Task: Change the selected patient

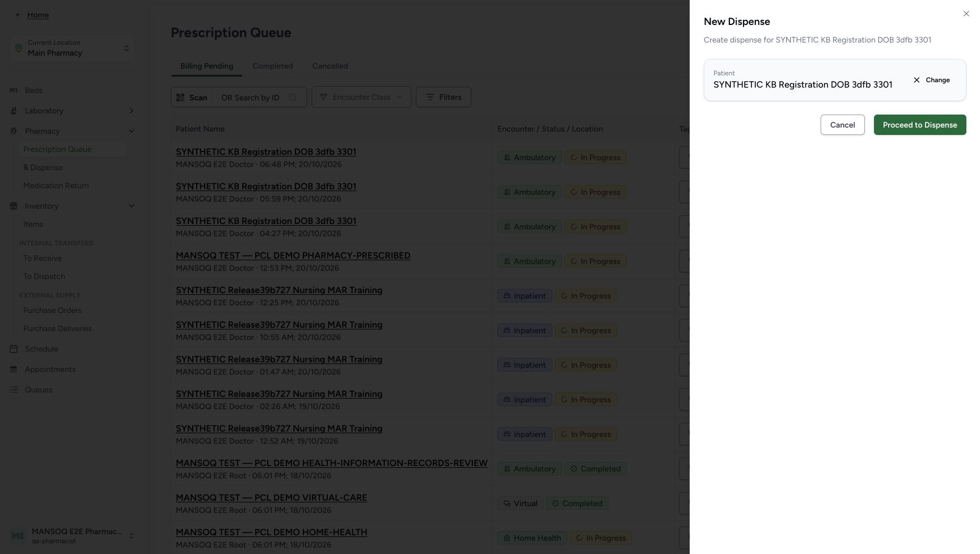Action: [931, 80]
